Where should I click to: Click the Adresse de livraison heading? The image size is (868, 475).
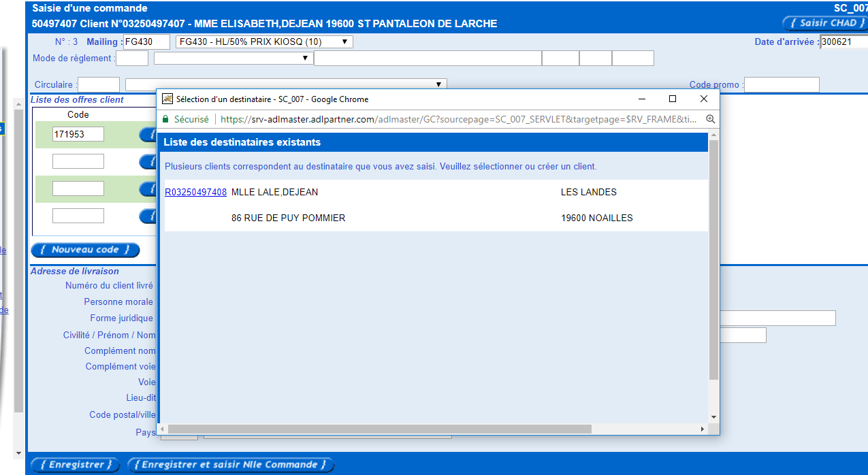point(75,272)
